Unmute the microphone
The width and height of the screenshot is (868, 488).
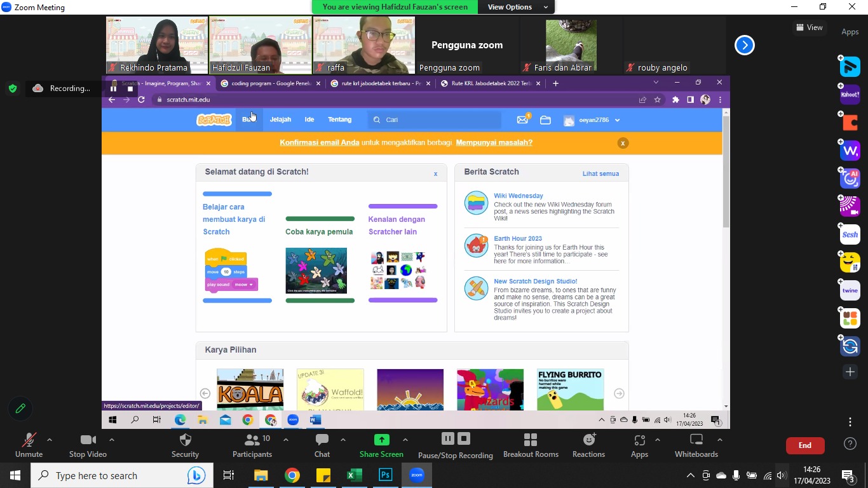29,440
